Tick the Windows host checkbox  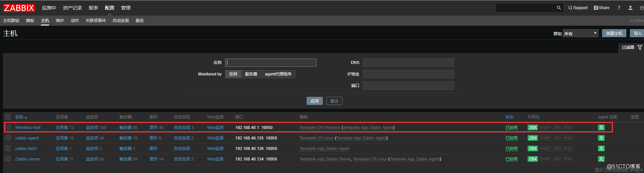coord(8,128)
